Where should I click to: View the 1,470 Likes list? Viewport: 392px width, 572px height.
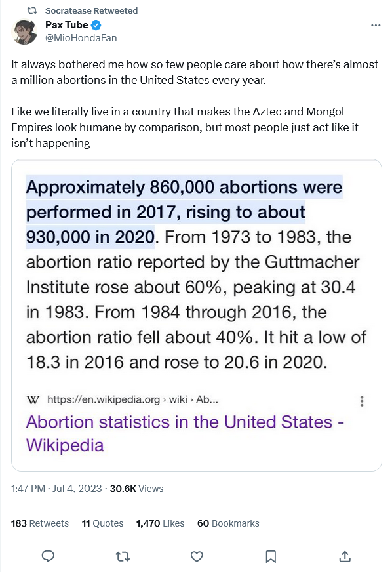coord(160,523)
